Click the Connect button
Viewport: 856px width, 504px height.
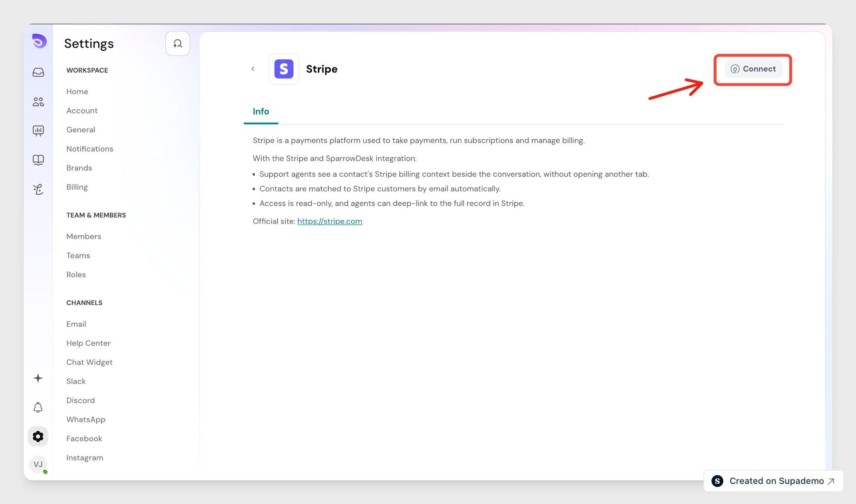click(x=753, y=69)
